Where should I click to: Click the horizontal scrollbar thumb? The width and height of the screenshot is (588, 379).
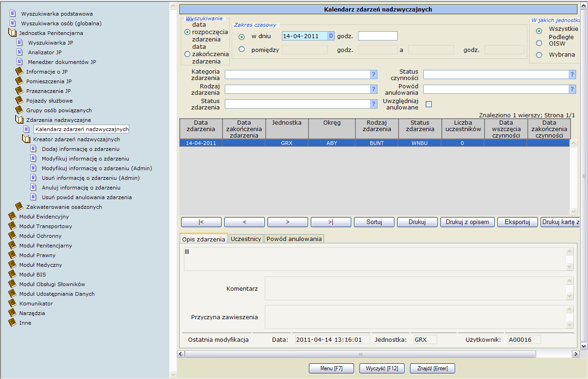(360, 354)
